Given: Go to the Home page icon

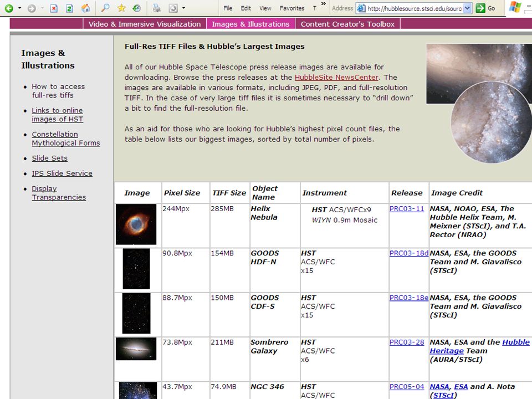Looking at the screenshot, I should pos(86,8).
